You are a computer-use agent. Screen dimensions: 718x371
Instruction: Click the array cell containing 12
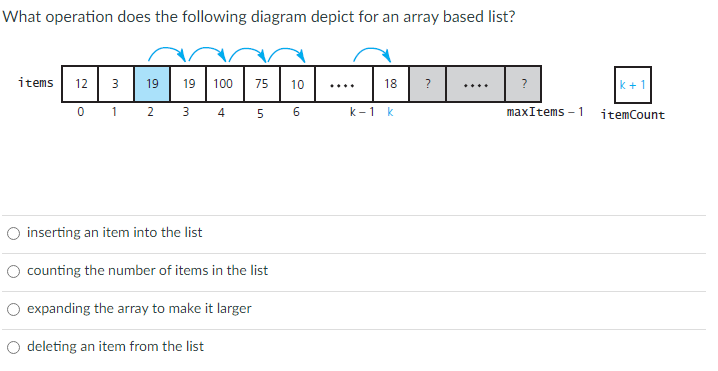click(81, 84)
